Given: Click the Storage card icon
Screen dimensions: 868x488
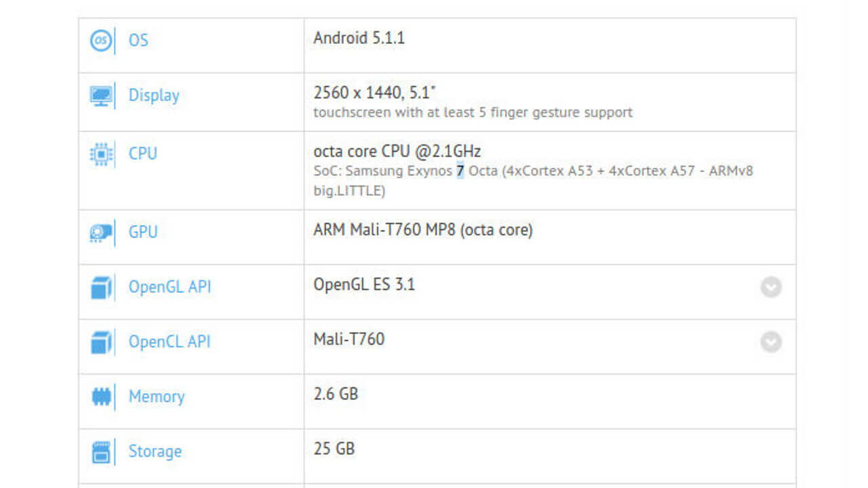Looking at the screenshot, I should click(x=101, y=451).
